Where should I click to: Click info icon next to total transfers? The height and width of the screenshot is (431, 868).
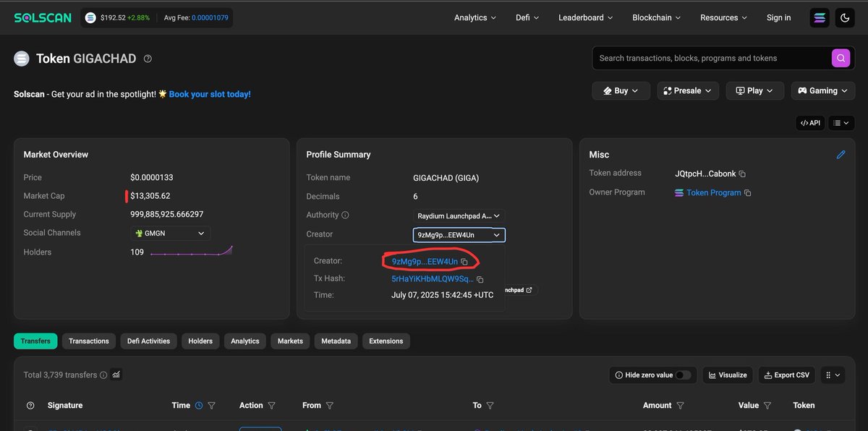[103, 375]
